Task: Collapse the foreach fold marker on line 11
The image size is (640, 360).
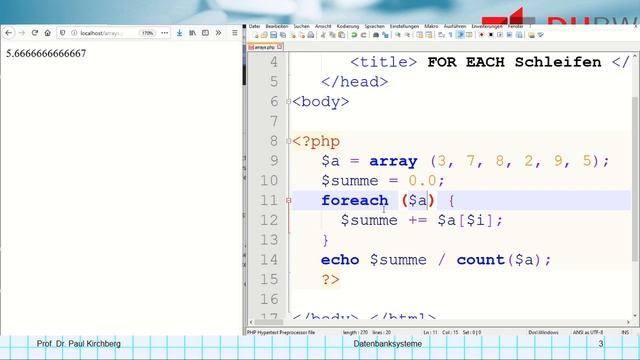Action: point(289,200)
